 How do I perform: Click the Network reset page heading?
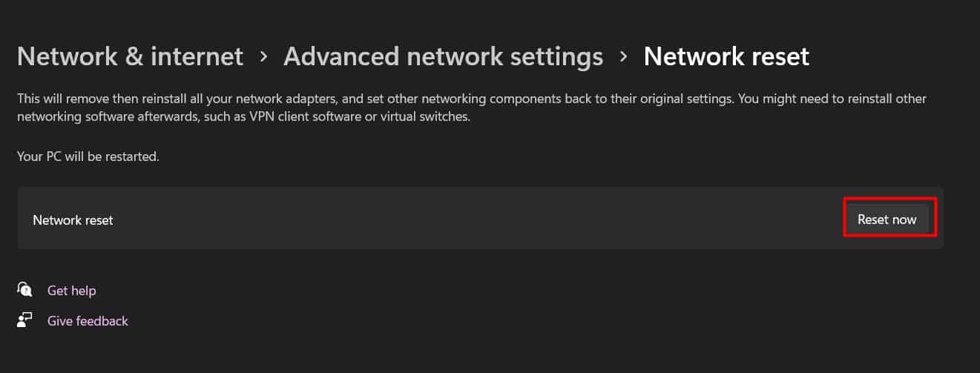[726, 56]
